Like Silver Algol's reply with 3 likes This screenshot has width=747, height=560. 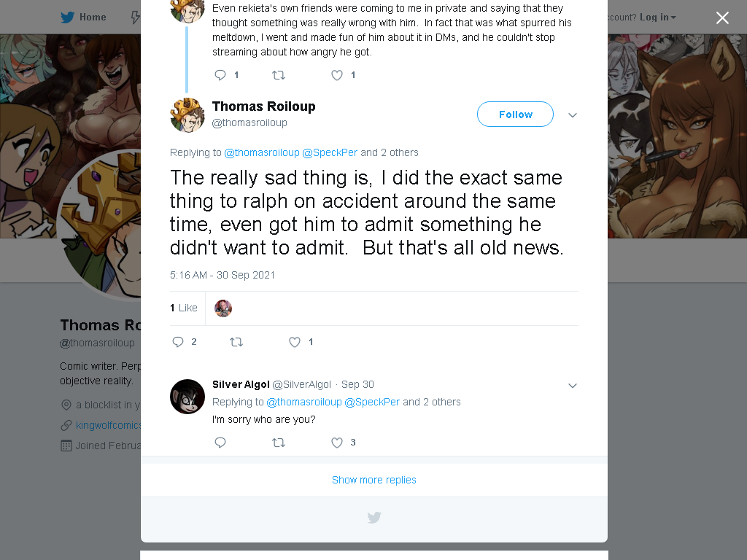coord(337,443)
